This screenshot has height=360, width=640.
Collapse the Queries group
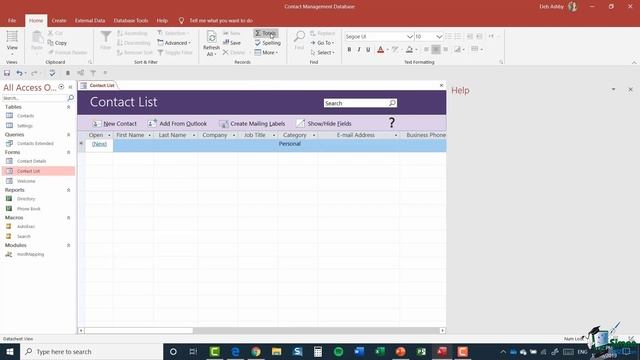69,135
